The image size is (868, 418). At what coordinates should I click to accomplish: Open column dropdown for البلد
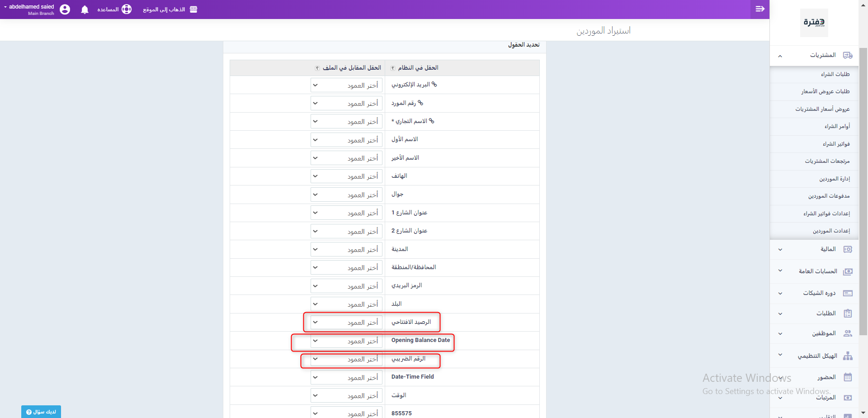346,304
